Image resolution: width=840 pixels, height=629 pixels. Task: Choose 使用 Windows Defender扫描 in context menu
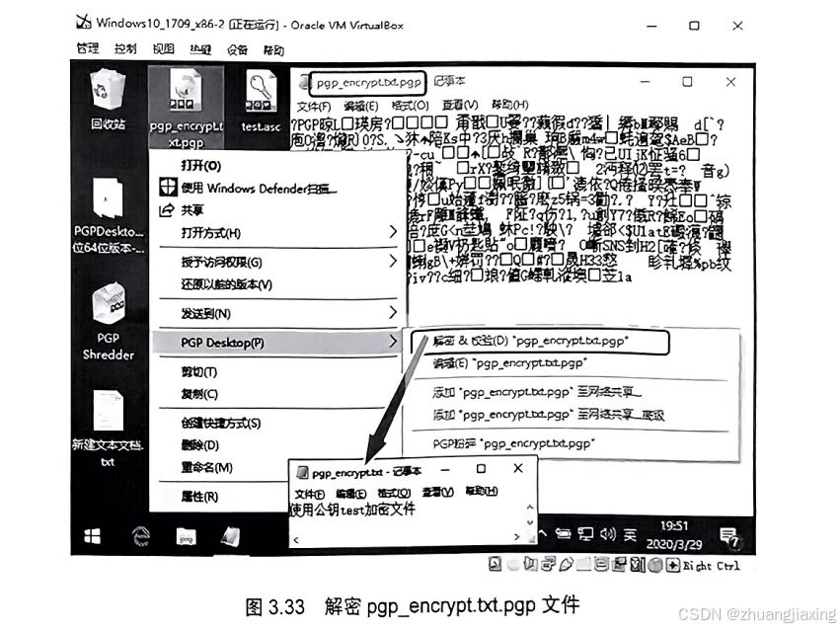point(259,188)
